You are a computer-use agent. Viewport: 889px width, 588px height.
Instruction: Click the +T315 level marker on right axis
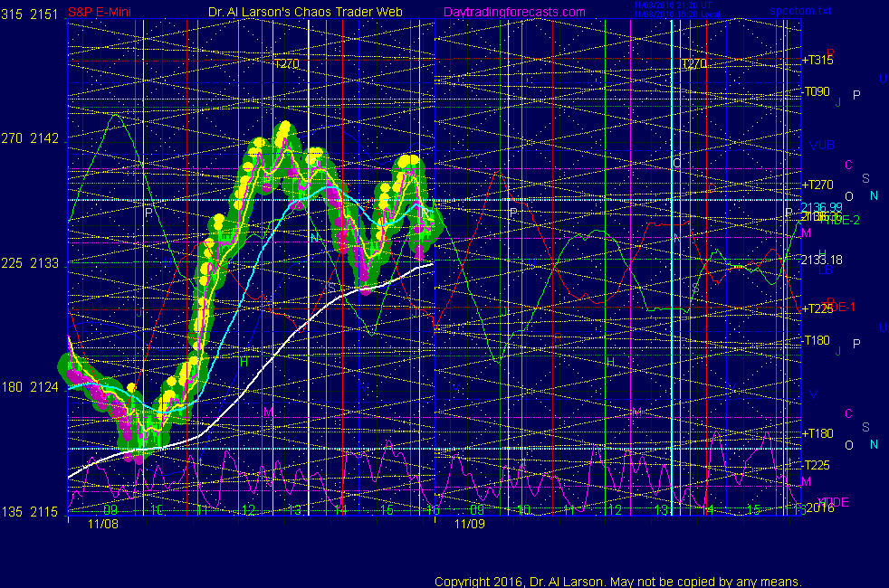click(x=818, y=60)
